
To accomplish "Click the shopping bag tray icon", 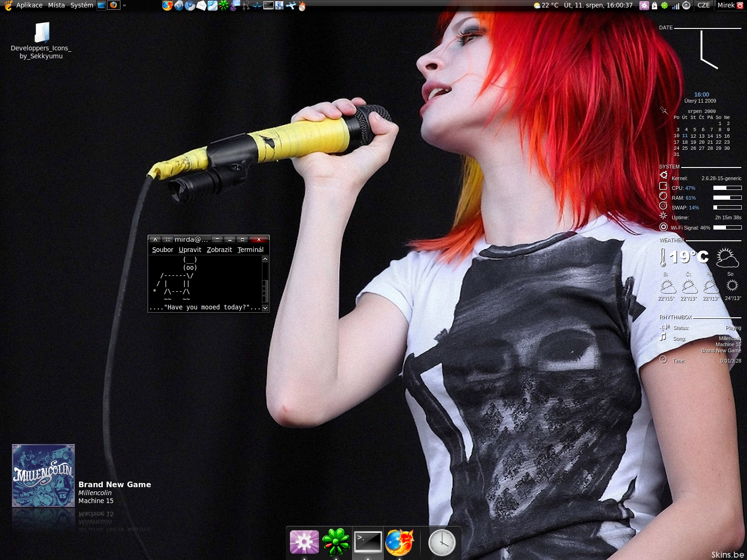I will [655, 6].
